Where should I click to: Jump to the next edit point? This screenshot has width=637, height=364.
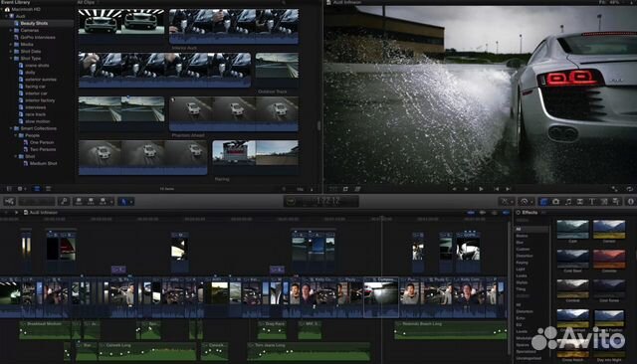click(508, 189)
